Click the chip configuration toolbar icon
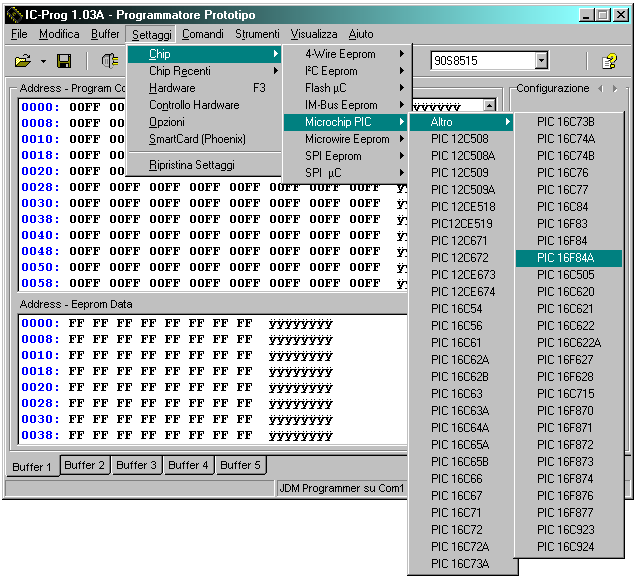Viewport: 637px width, 578px height. tap(110, 61)
